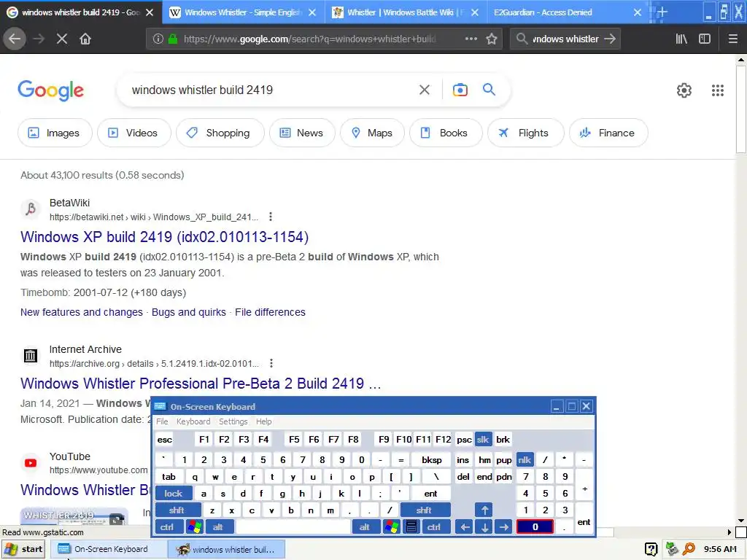This screenshot has width=747, height=560.
Task: Open the search tray icon in the taskbar
Action: coord(689,549)
